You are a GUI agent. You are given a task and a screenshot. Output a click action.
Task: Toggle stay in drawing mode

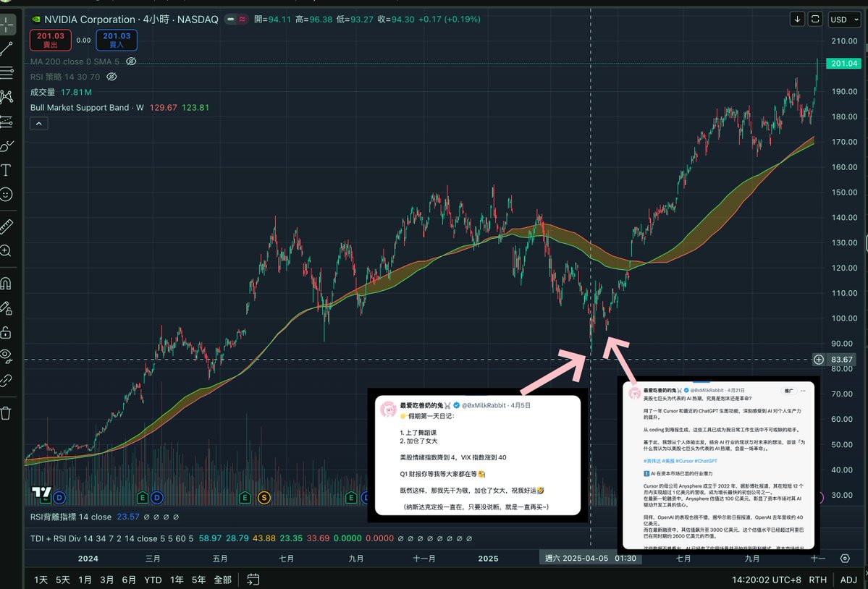pos(6,308)
